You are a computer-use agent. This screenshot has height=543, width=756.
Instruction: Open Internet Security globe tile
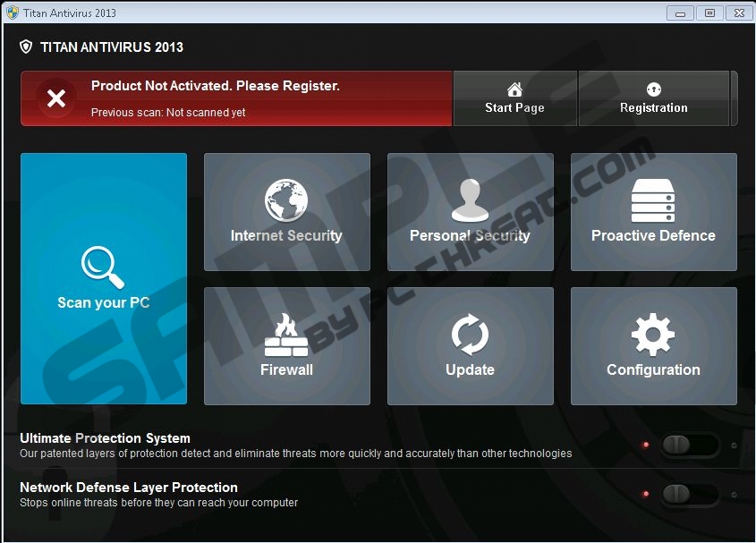pos(287,212)
